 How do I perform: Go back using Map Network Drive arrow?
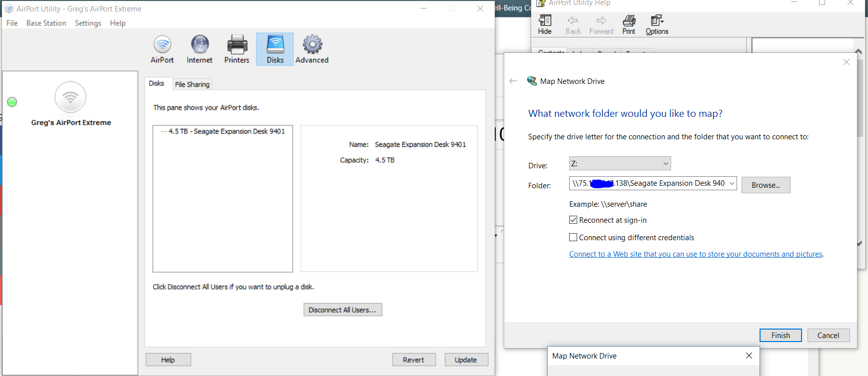click(513, 81)
